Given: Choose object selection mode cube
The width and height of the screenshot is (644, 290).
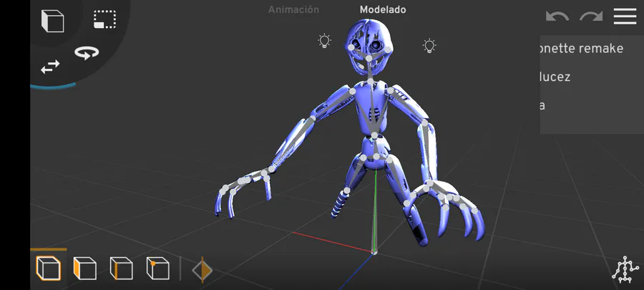Looking at the screenshot, I should click(x=49, y=269).
